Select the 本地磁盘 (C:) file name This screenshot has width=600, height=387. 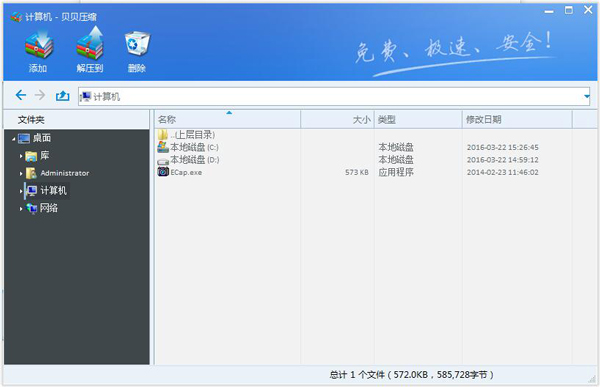pos(194,147)
